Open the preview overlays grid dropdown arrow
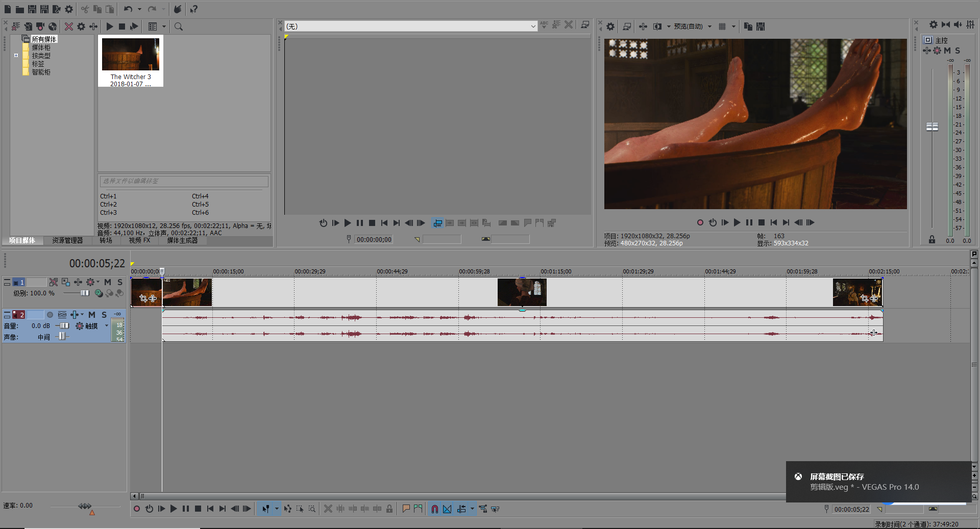980x529 pixels. pyautogui.click(x=733, y=27)
